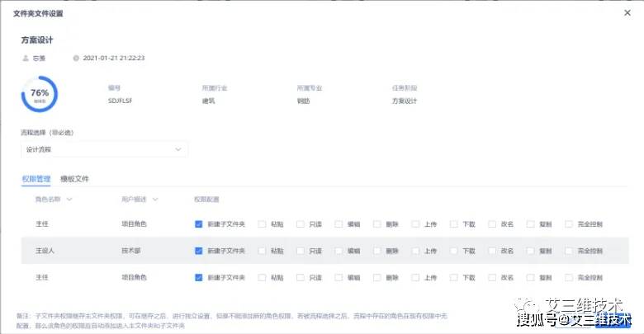Click the 76% circular progress indicator
Screen dimensions: 644x334
[x=40, y=94]
